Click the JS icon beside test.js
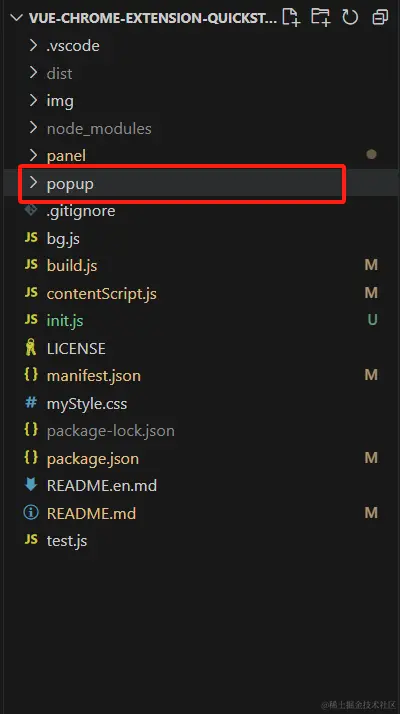400x714 pixels. (x=31, y=541)
